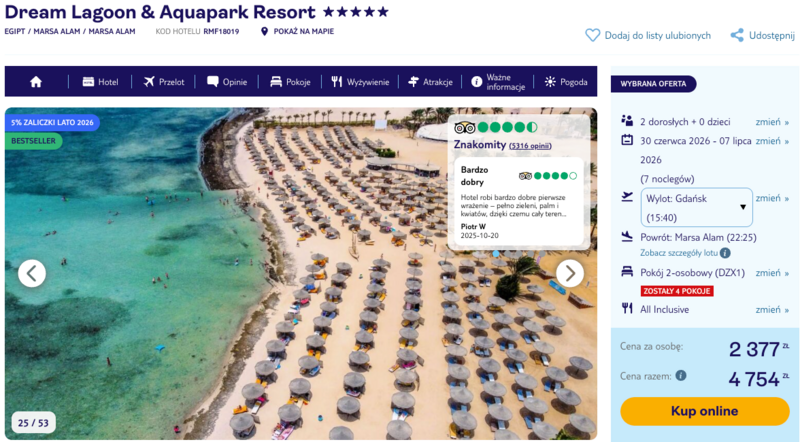Screen dimensions: 800x442
Task: Show next photo with right arrow
Action: tap(570, 274)
